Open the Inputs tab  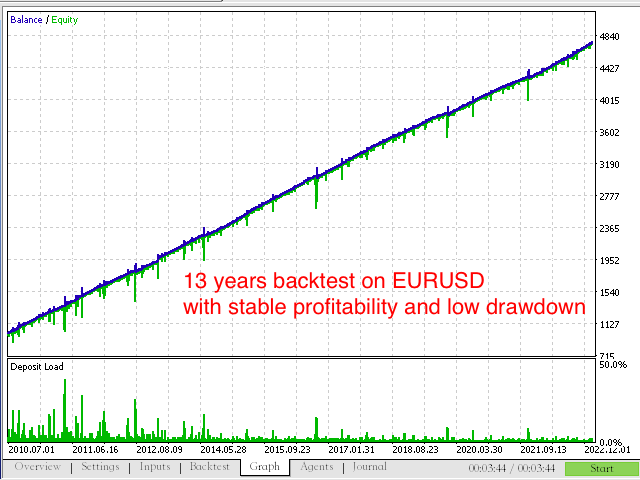tap(154, 467)
